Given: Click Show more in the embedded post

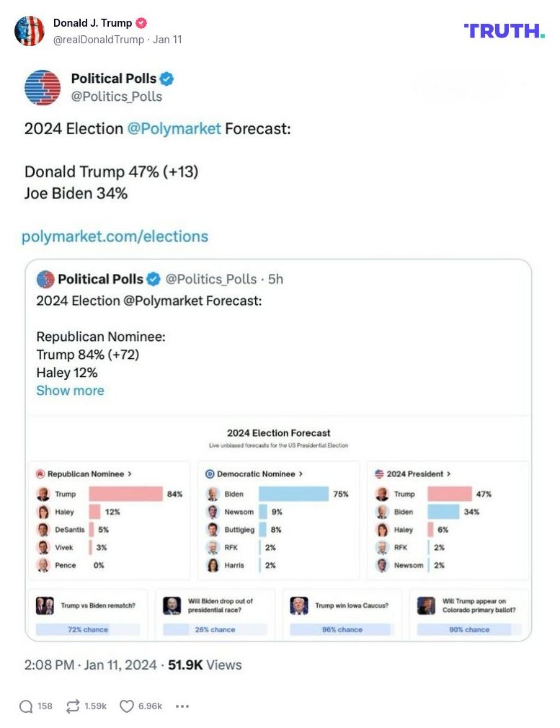Looking at the screenshot, I should pyautogui.click(x=70, y=391).
